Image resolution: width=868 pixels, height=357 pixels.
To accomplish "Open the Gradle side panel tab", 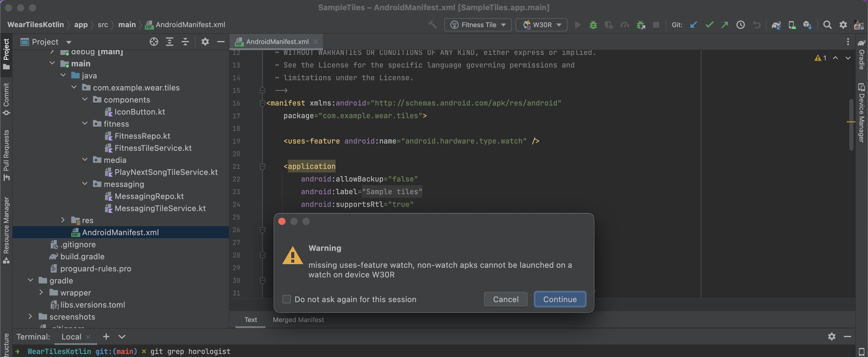I will point(862,55).
